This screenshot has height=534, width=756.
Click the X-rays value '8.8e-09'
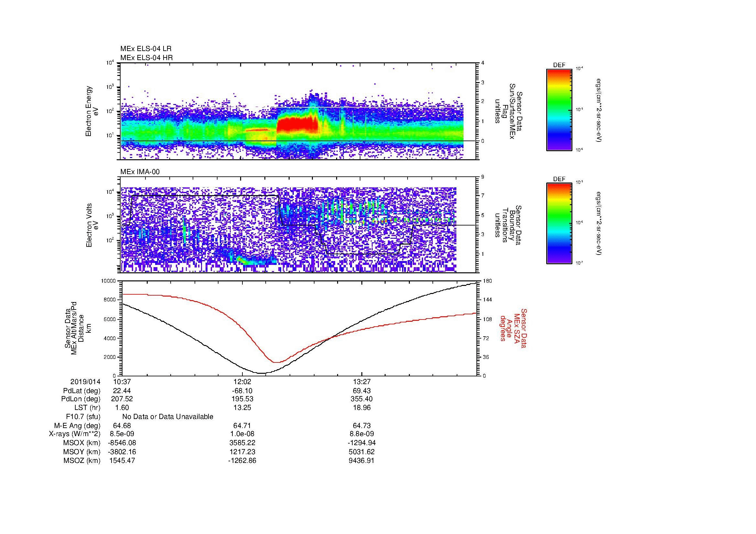(x=362, y=434)
